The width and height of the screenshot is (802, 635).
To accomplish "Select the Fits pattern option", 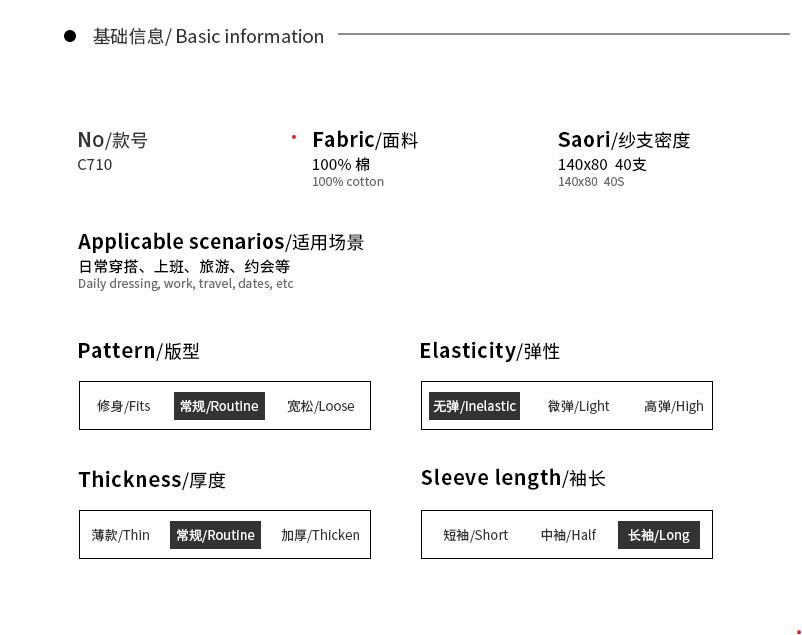I will tap(124, 406).
